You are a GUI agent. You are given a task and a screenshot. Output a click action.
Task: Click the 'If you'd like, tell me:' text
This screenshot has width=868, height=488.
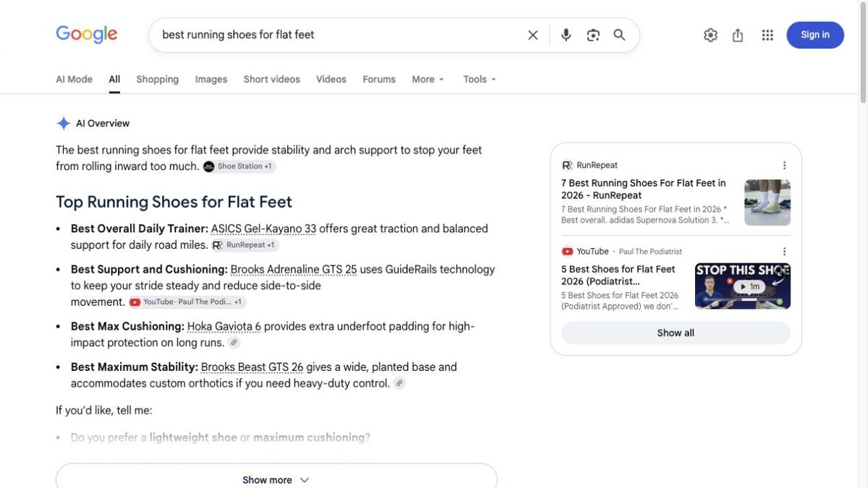(x=104, y=411)
